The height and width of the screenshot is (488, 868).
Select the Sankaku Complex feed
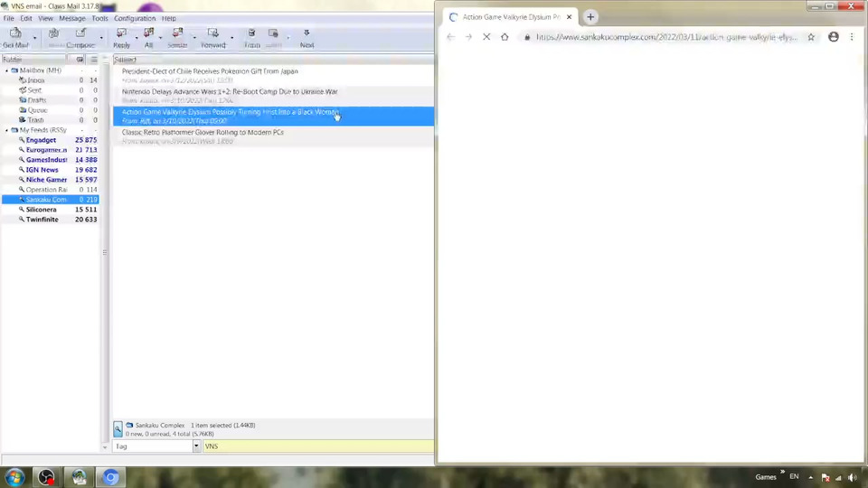[51, 200]
